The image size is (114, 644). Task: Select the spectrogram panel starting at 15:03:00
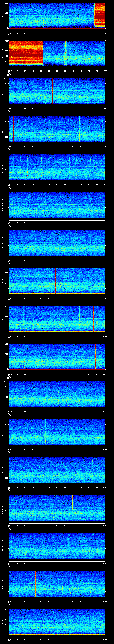pyautogui.click(x=57, y=91)
